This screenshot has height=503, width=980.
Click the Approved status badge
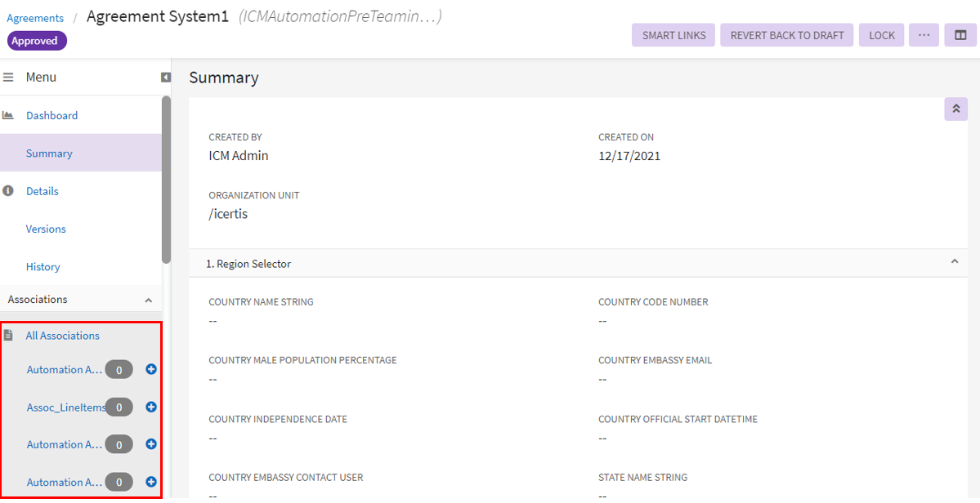pos(37,41)
